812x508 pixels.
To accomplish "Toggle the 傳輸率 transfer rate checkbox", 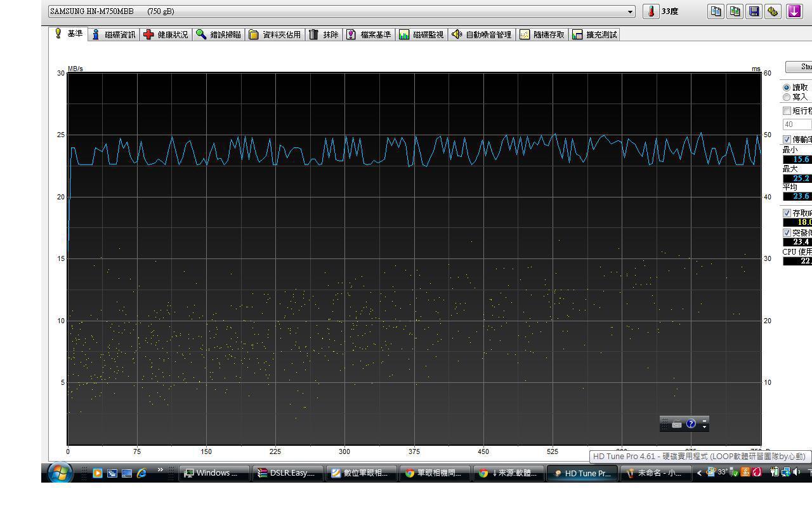I will pos(787,140).
